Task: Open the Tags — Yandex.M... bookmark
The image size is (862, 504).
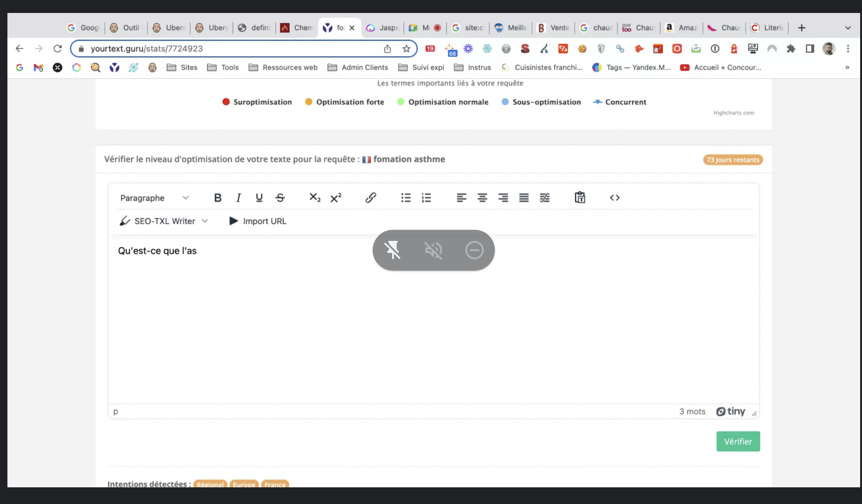Action: coord(632,68)
